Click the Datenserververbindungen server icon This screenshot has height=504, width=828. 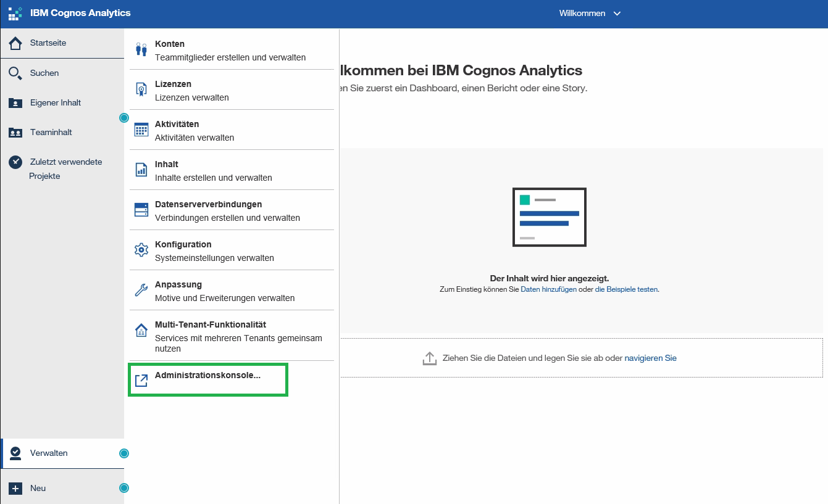141,210
